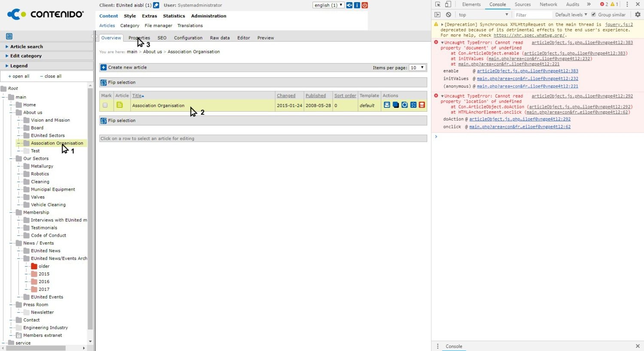Click the clear console icon in DevTools

pos(448,15)
